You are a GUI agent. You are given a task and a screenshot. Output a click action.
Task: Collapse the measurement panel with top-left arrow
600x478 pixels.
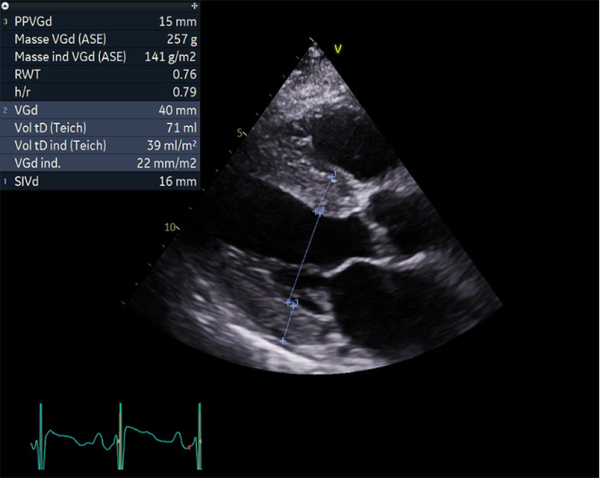coord(6,5)
